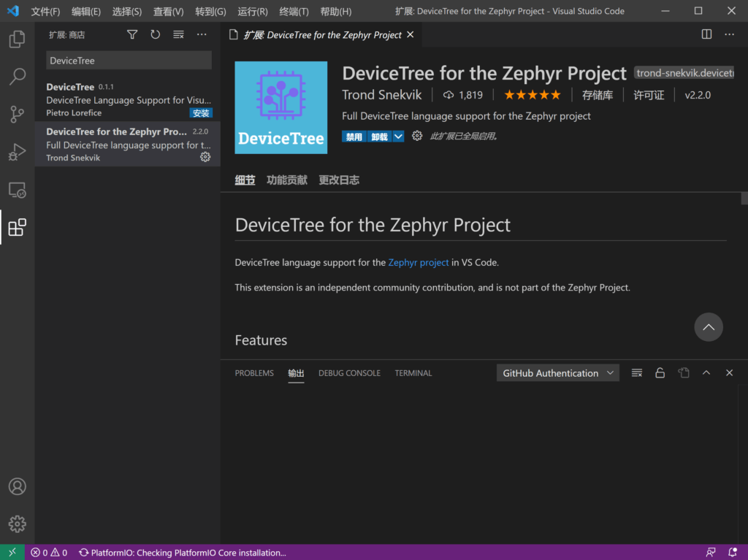Click the VS Code logo icon

(13, 11)
